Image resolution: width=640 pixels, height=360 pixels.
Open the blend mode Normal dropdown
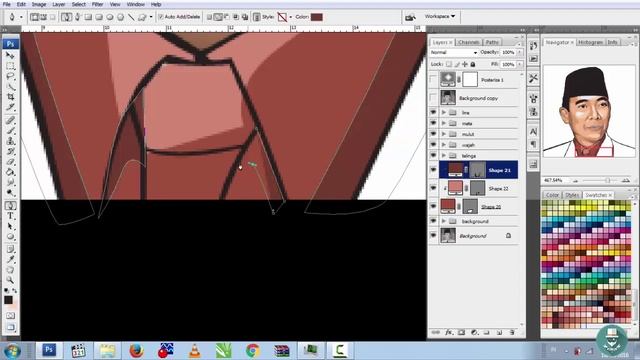tap(453, 53)
